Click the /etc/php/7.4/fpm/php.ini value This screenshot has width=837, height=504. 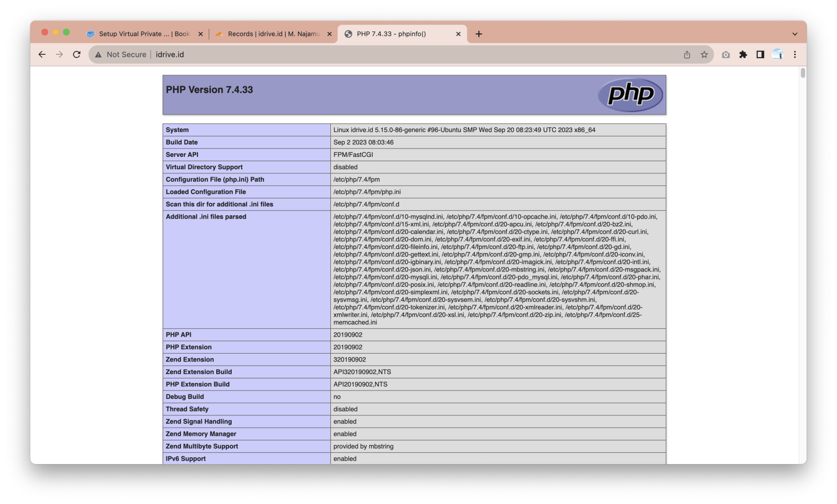coord(367,192)
